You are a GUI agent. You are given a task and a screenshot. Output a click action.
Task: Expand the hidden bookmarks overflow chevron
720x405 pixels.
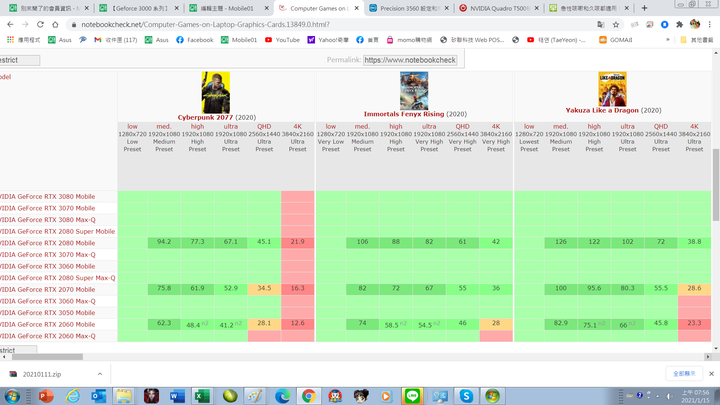point(668,40)
